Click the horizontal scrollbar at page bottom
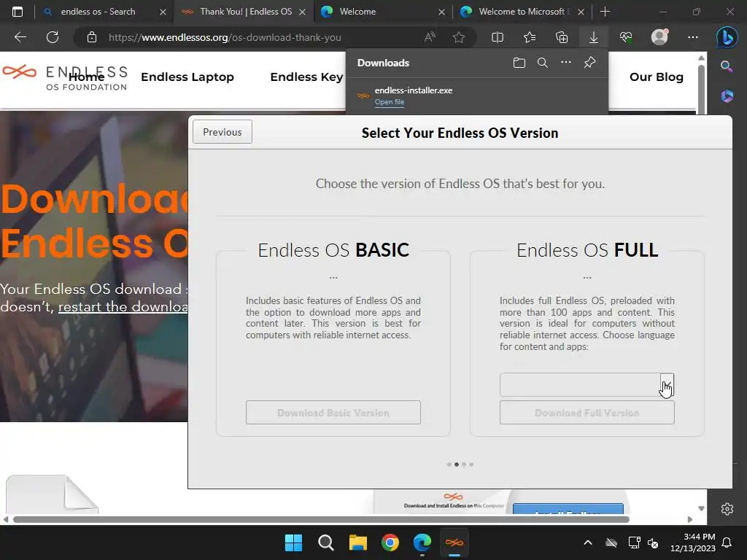747x560 pixels. pos(321,519)
